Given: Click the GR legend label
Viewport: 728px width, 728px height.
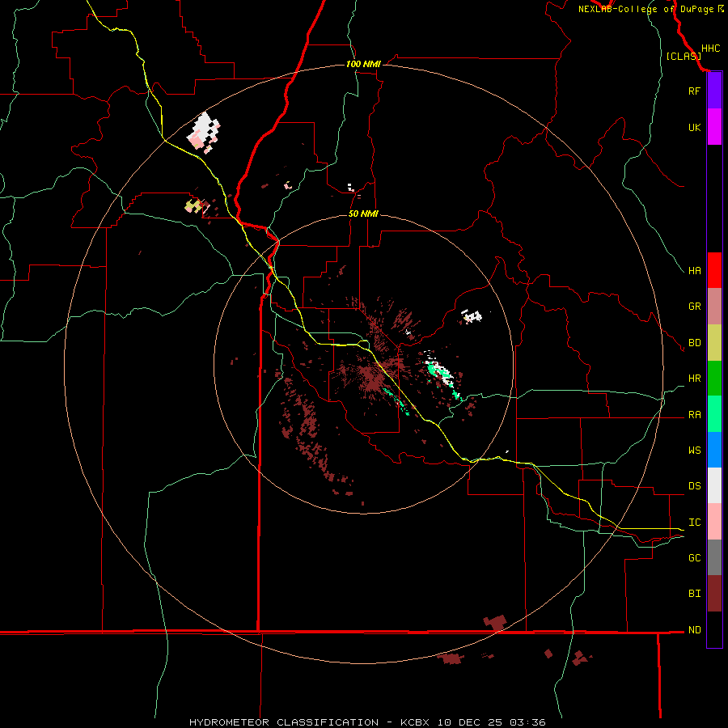Looking at the screenshot, I should 694,307.
